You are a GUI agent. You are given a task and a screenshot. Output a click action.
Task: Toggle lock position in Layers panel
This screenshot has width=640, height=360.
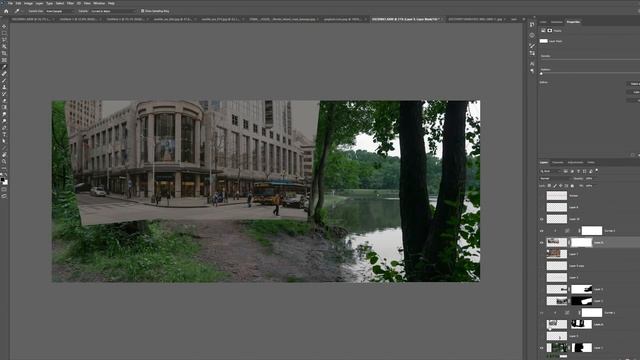point(561,186)
